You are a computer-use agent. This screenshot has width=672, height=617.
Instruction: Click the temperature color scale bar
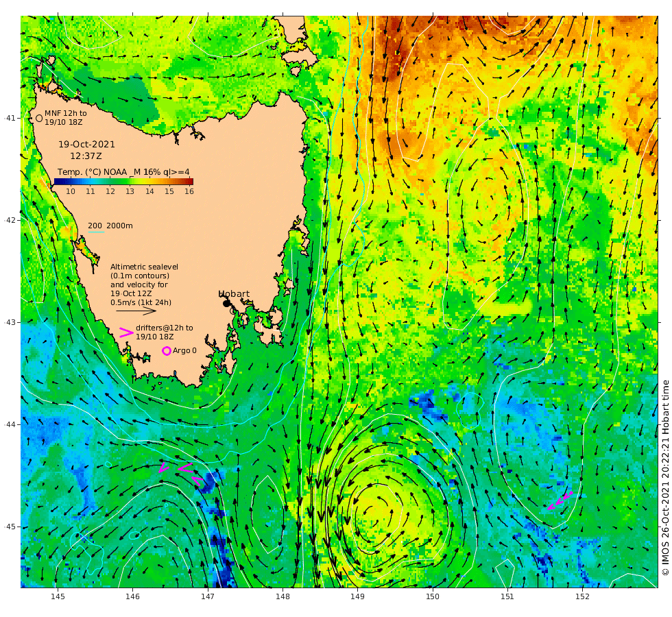click(123, 182)
